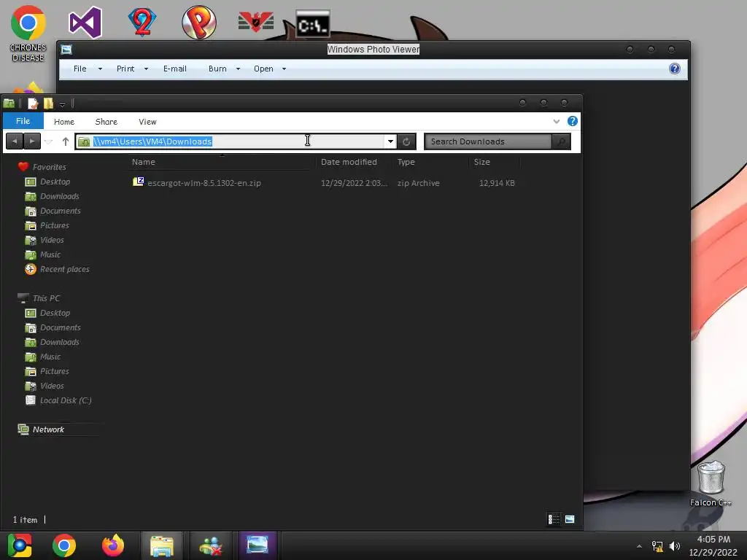Image resolution: width=747 pixels, height=560 pixels.
Task: Open File Explorer taskbar button
Action: [162, 545]
